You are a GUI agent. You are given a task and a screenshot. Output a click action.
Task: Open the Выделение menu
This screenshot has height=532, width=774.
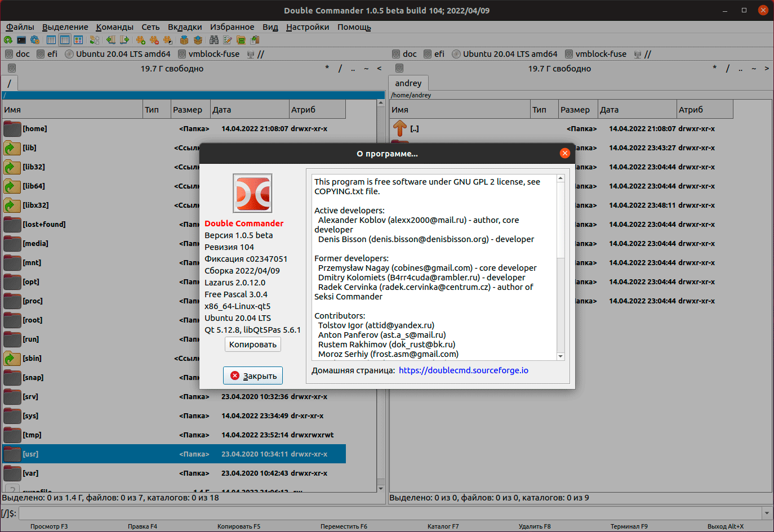click(x=65, y=27)
